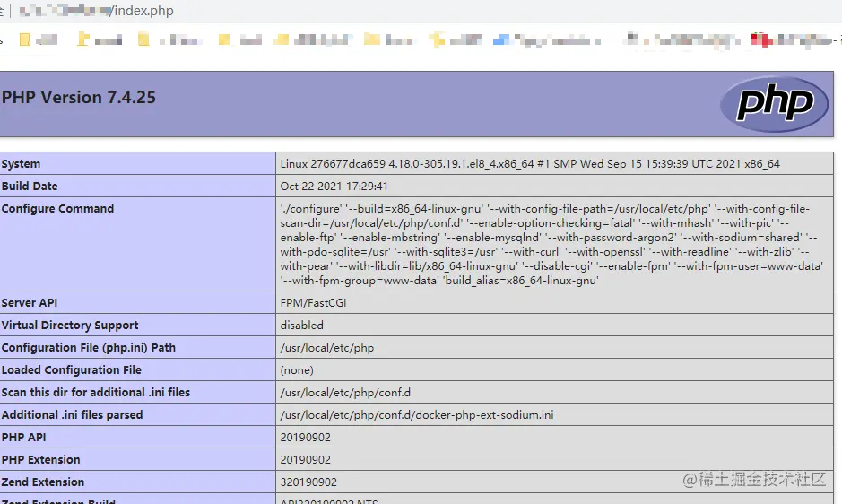Select the '(none)' value
Image resolution: width=842 pixels, height=504 pixels.
tap(297, 370)
